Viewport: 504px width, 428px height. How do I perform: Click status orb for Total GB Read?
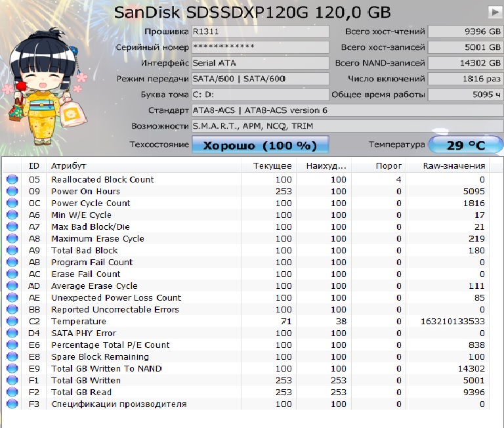(x=12, y=392)
